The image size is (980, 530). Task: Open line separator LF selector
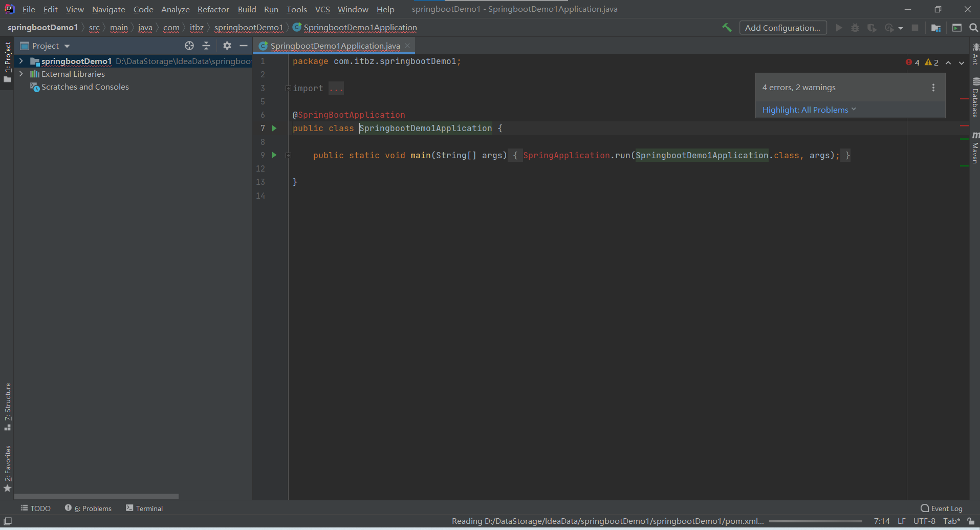[902, 521]
